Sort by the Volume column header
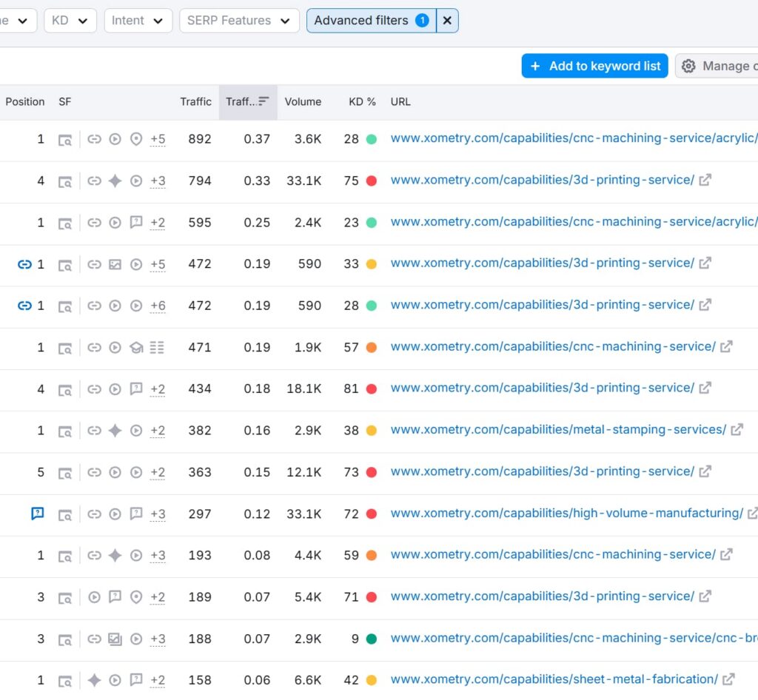758x700 pixels. point(303,102)
